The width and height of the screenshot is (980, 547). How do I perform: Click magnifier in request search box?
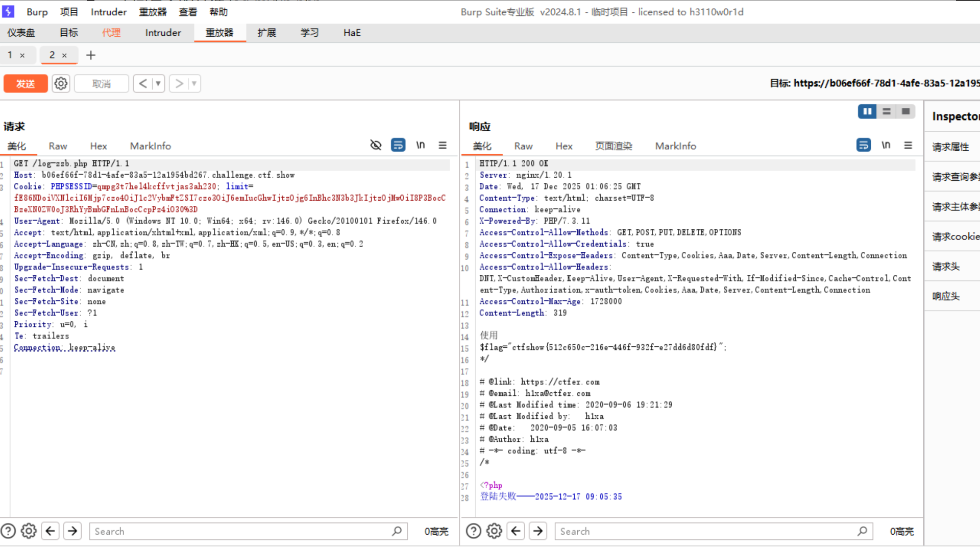(x=397, y=531)
